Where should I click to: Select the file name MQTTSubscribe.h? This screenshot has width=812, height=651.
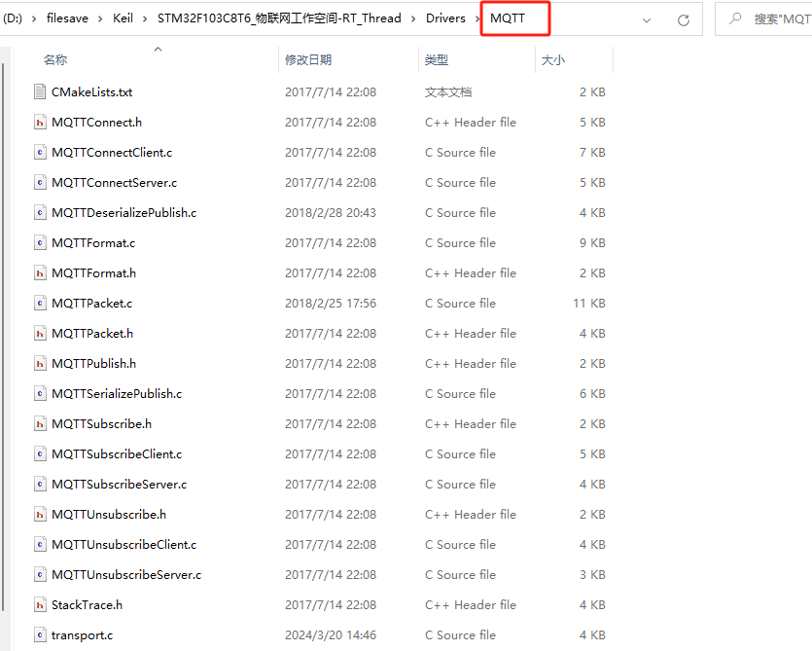tap(101, 424)
